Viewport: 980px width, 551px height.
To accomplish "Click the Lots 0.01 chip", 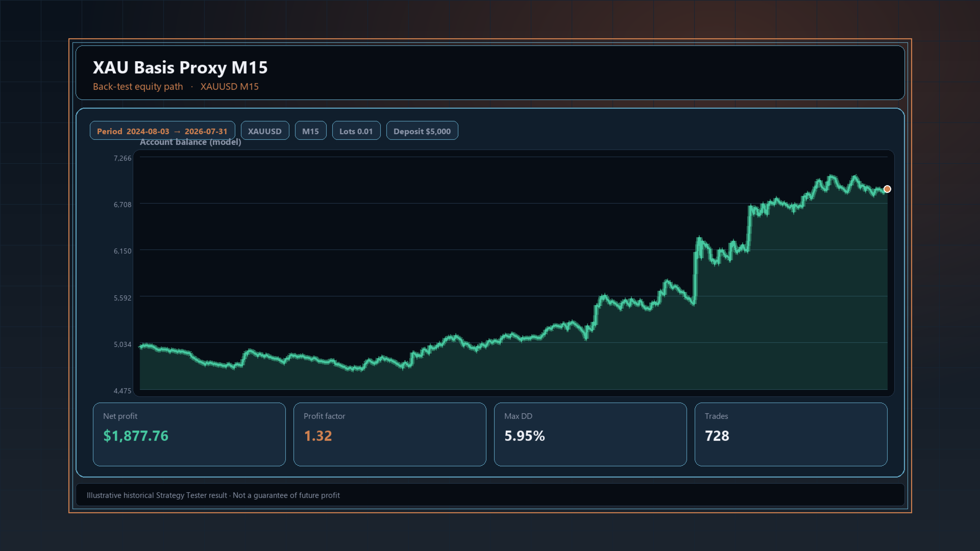I will pos(356,131).
